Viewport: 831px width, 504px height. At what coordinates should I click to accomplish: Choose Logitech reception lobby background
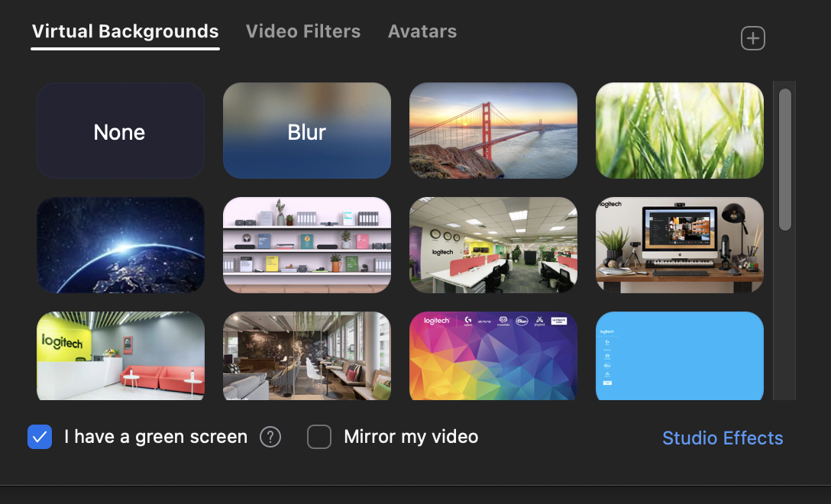tap(121, 356)
